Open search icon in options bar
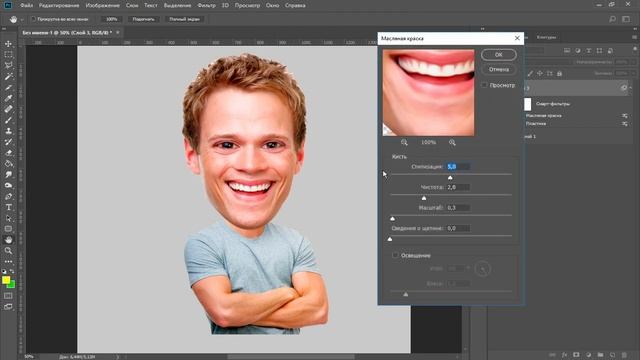Screen dimensions: 640x360 click(612, 19)
